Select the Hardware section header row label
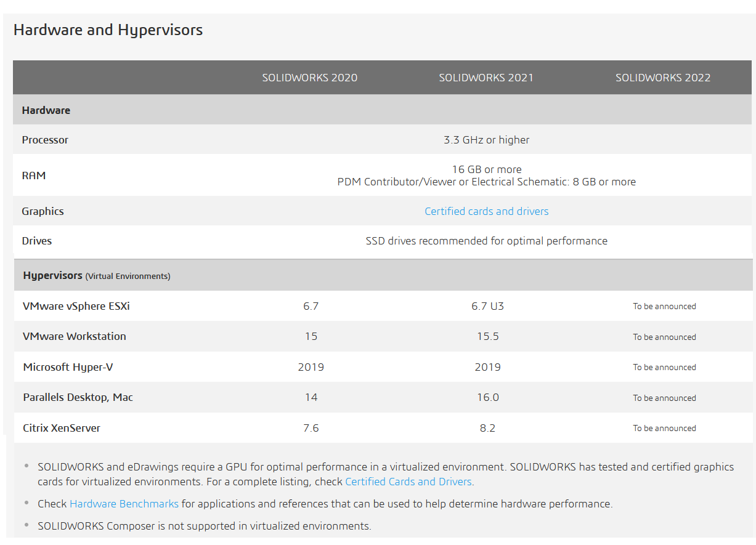The image size is (756, 545). 46,110
